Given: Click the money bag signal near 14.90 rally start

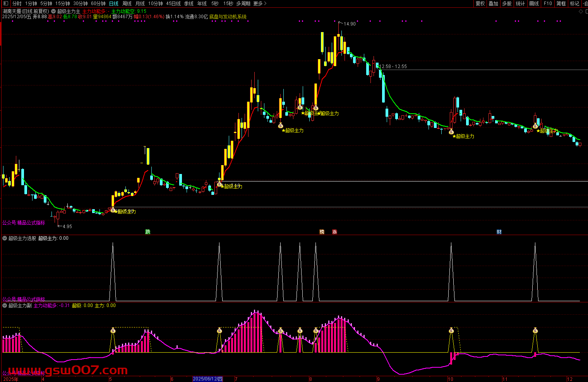Looking at the screenshot, I should pyautogui.click(x=315, y=108).
